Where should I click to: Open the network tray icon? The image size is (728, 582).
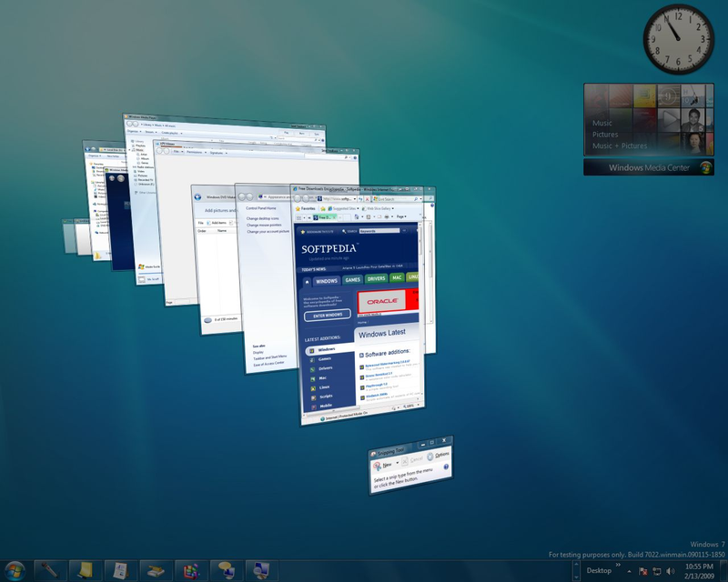click(x=656, y=571)
